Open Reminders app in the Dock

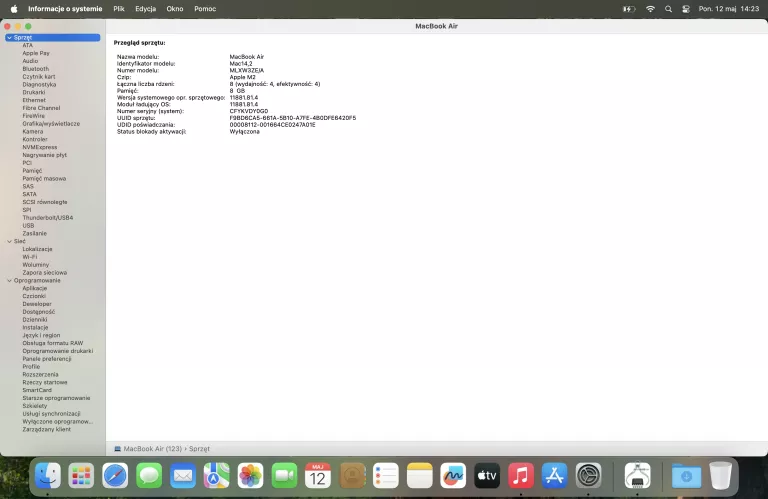pyautogui.click(x=385, y=475)
